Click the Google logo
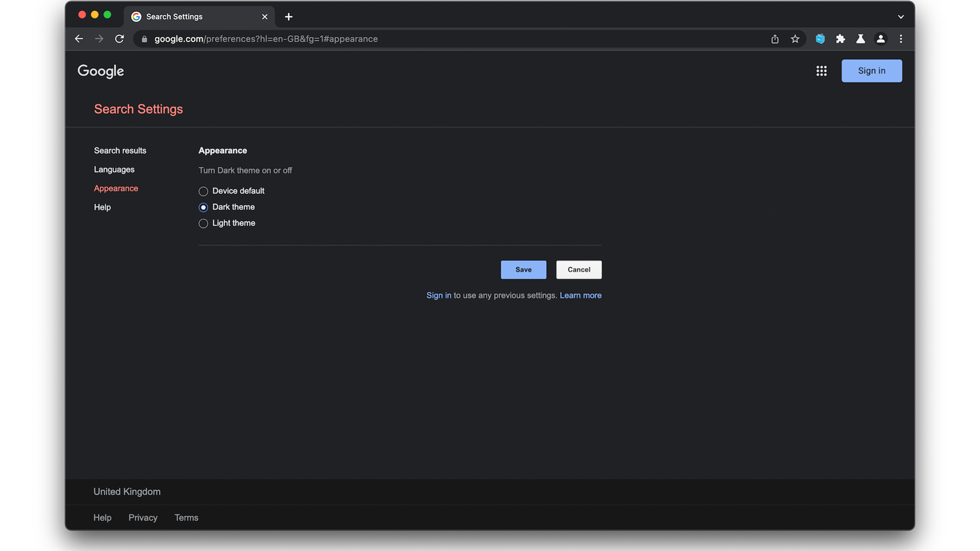 (x=101, y=71)
